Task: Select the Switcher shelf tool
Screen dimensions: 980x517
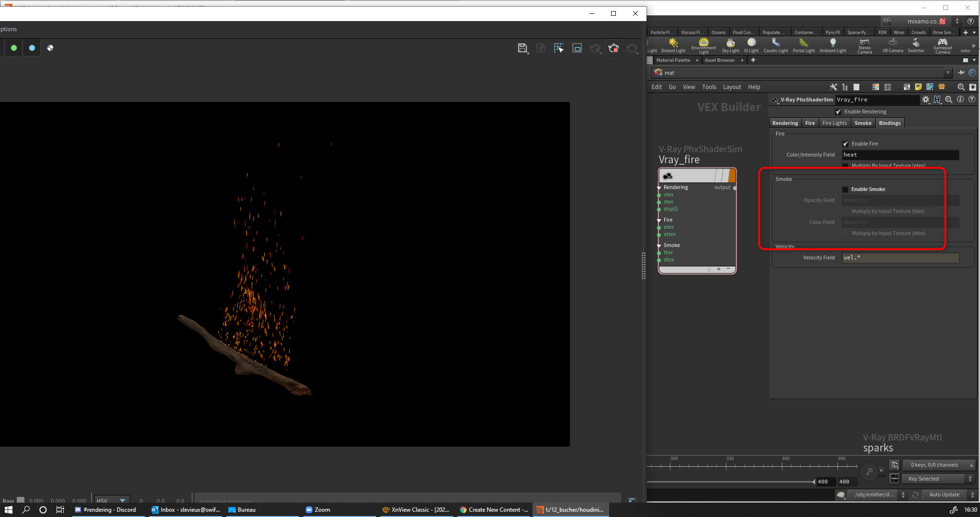Action: pos(916,45)
